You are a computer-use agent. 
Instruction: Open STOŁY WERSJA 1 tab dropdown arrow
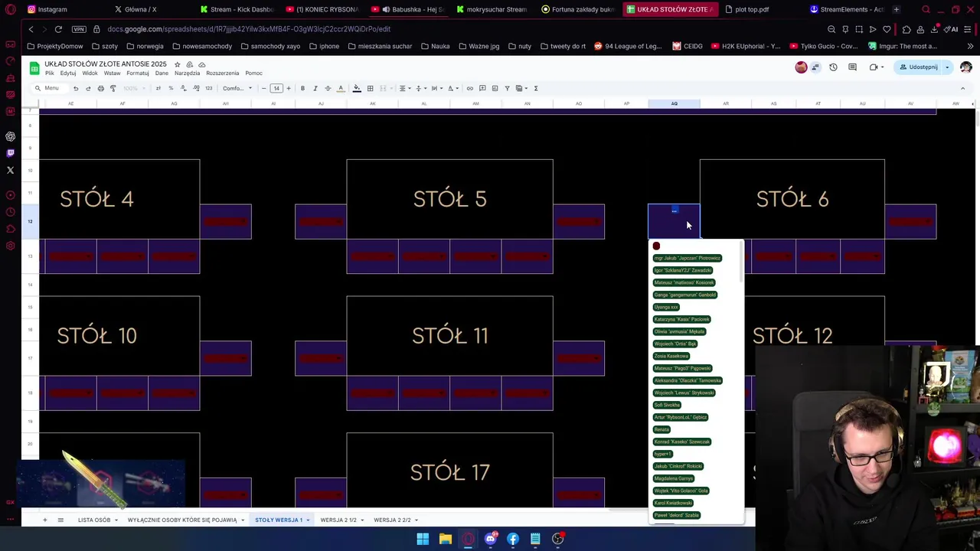point(308,520)
